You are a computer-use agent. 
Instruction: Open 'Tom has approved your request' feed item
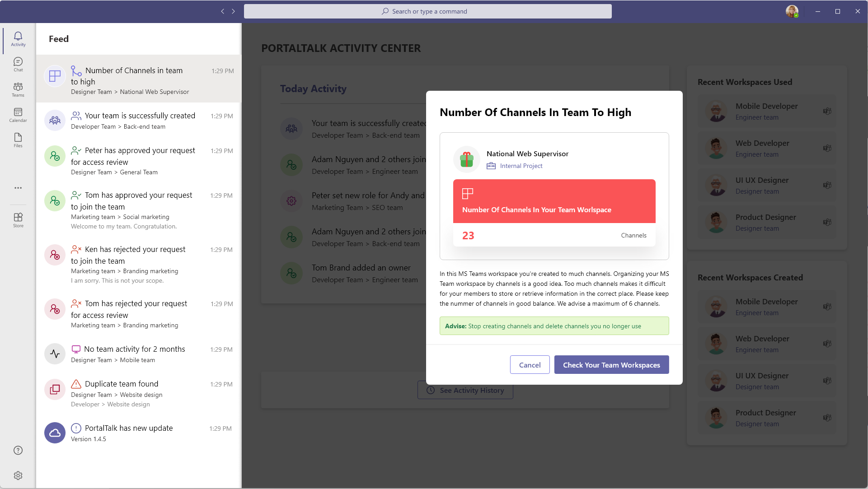tap(138, 210)
